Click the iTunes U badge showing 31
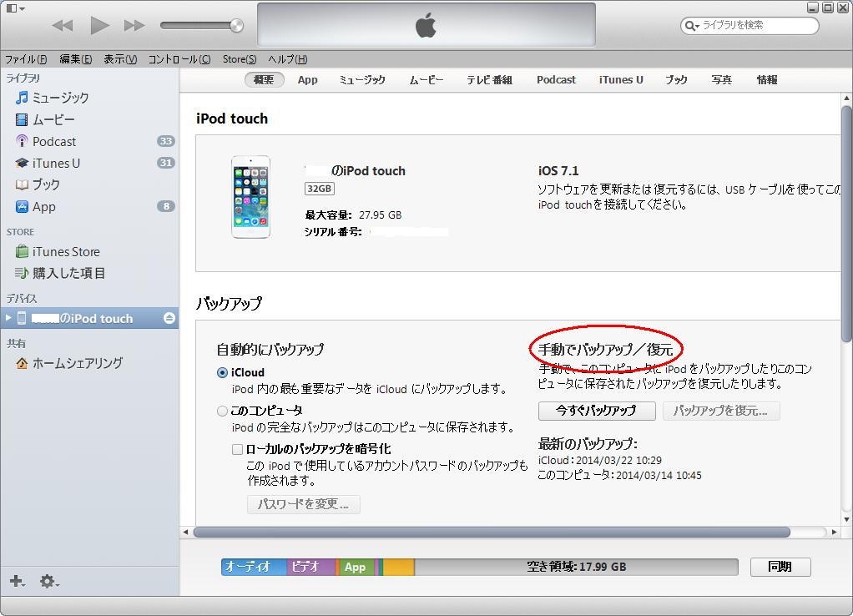 166,163
